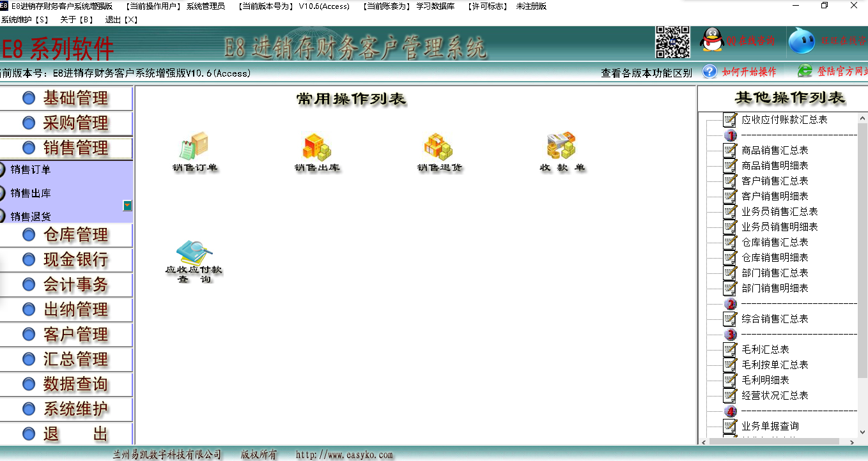Screen dimensions: 868x461
Task: Open the 数据查询 sidebar module
Action: click(66, 384)
